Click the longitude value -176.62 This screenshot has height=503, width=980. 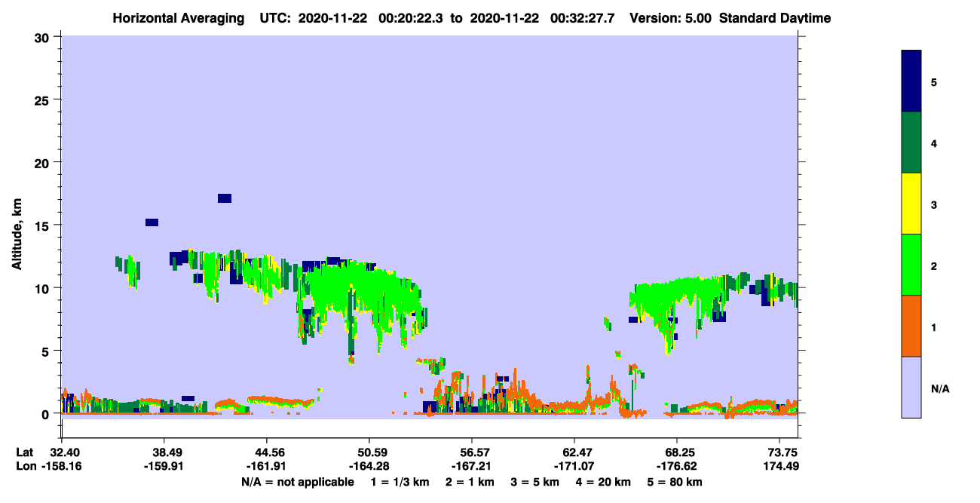pyautogui.click(x=677, y=466)
